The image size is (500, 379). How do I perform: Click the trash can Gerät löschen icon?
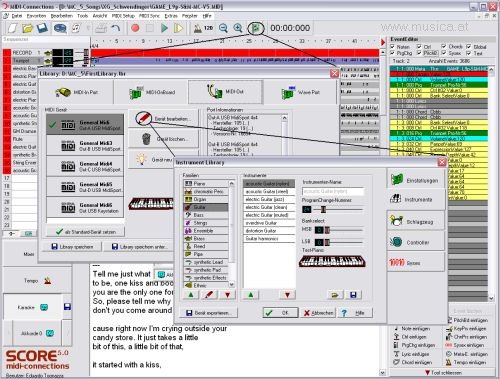tap(146, 139)
